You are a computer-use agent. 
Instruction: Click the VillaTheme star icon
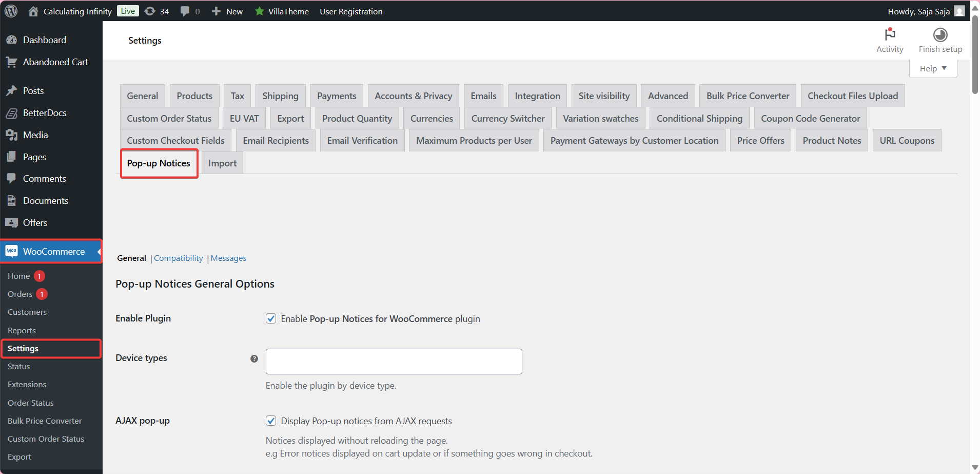(260, 11)
